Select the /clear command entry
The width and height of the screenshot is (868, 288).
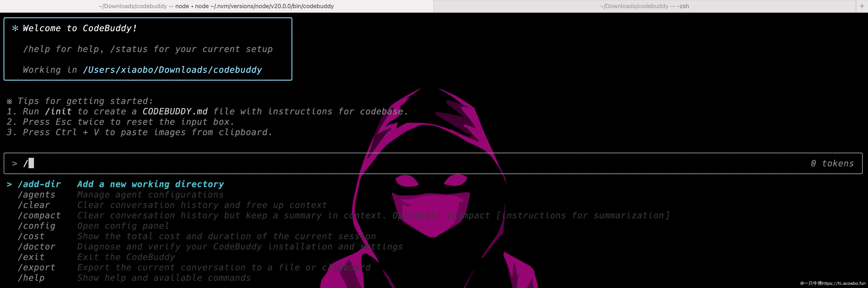(x=34, y=205)
